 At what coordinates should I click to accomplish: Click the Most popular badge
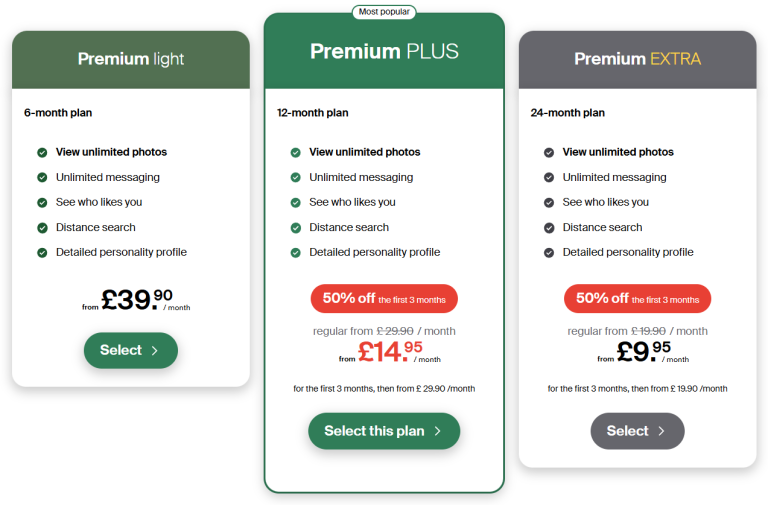point(384,12)
